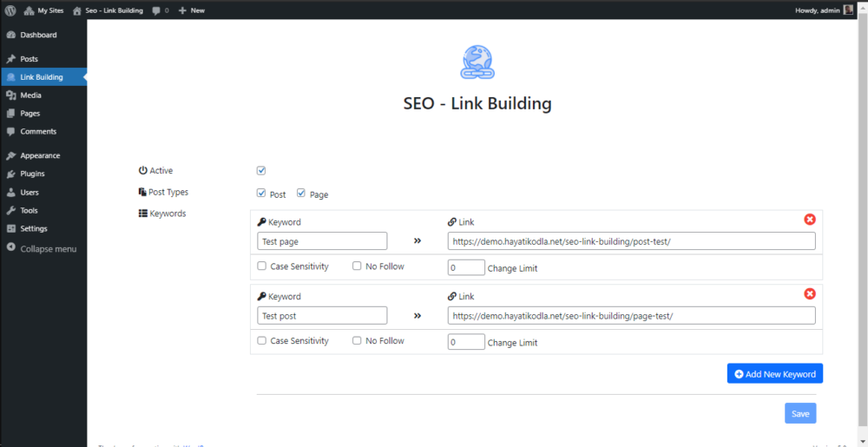The width and height of the screenshot is (868, 447).
Task: Enable No Follow for Test post keyword
Action: click(357, 341)
